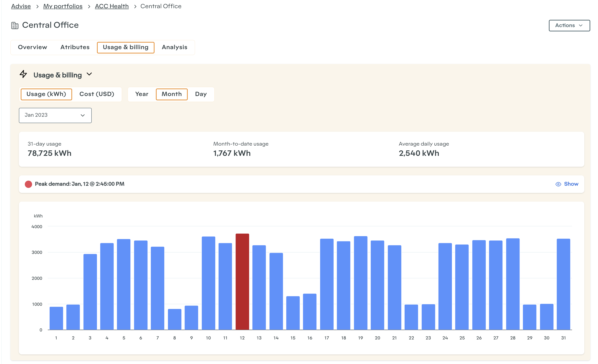Click the Month-to-date usage label
Image resolution: width=598 pixels, height=364 pixels.
tap(241, 144)
